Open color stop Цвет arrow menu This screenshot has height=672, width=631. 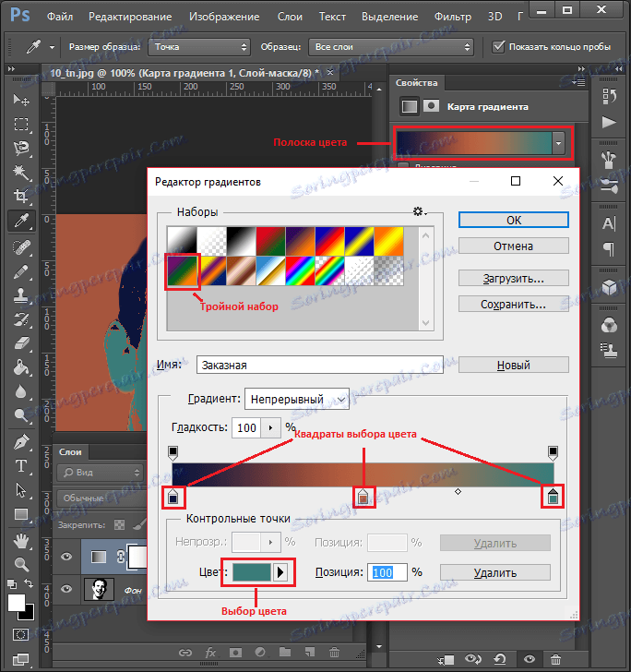tap(280, 572)
